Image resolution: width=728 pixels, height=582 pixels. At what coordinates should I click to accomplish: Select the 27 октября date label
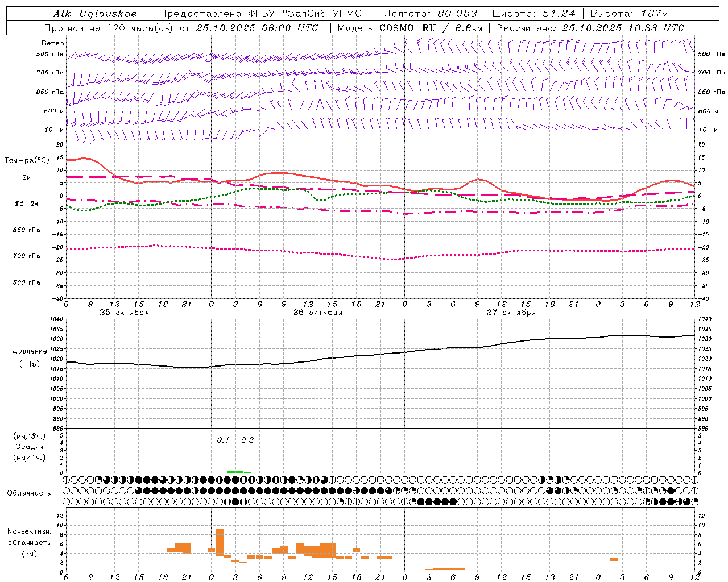point(511,313)
